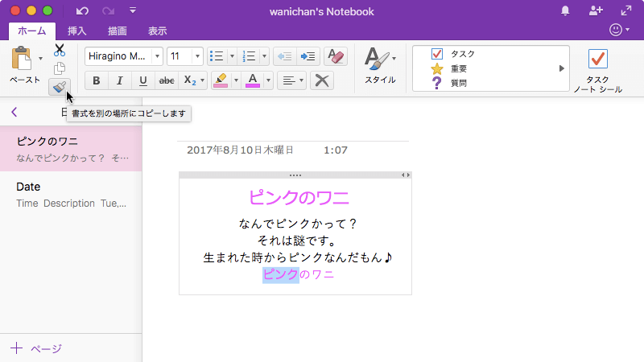Apply pink highlighter color

pos(221,80)
